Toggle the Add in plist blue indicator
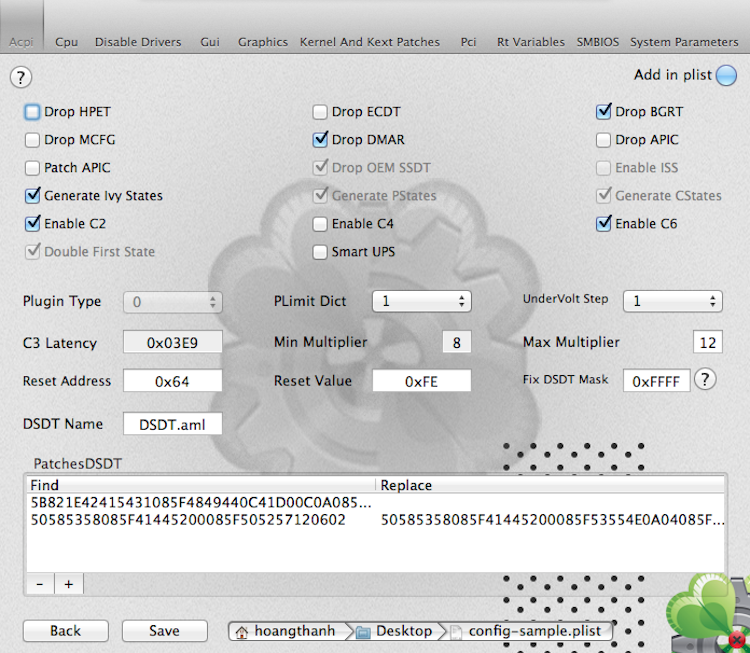750x653 pixels. tap(726, 75)
